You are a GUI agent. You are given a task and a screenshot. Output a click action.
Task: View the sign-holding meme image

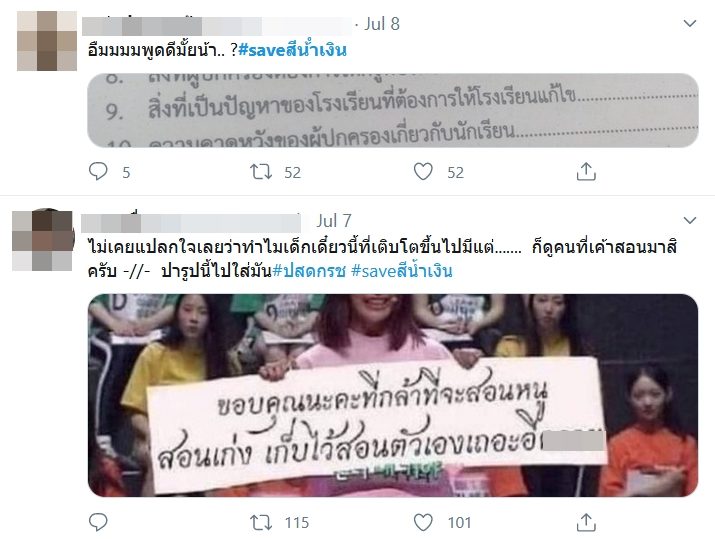pyautogui.click(x=393, y=395)
